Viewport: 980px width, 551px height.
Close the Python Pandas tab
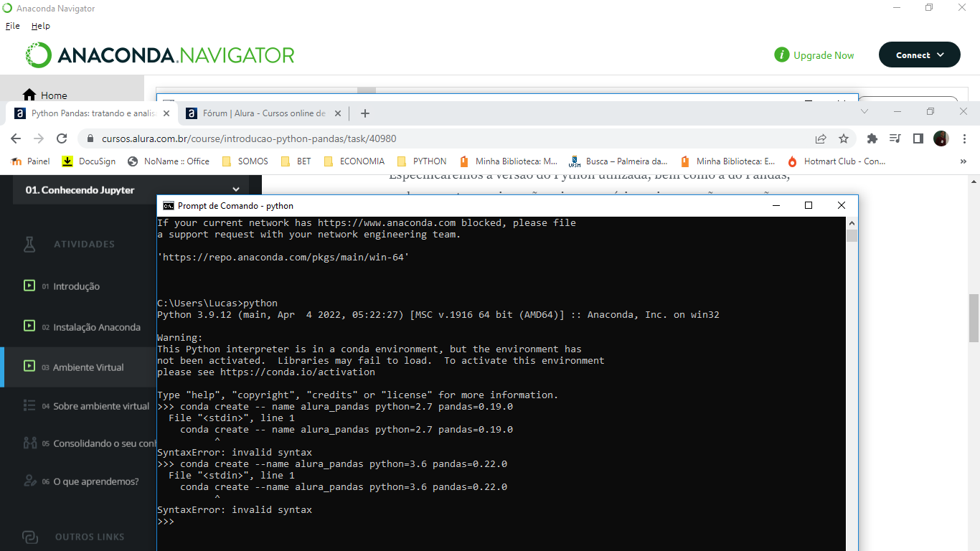tap(166, 113)
